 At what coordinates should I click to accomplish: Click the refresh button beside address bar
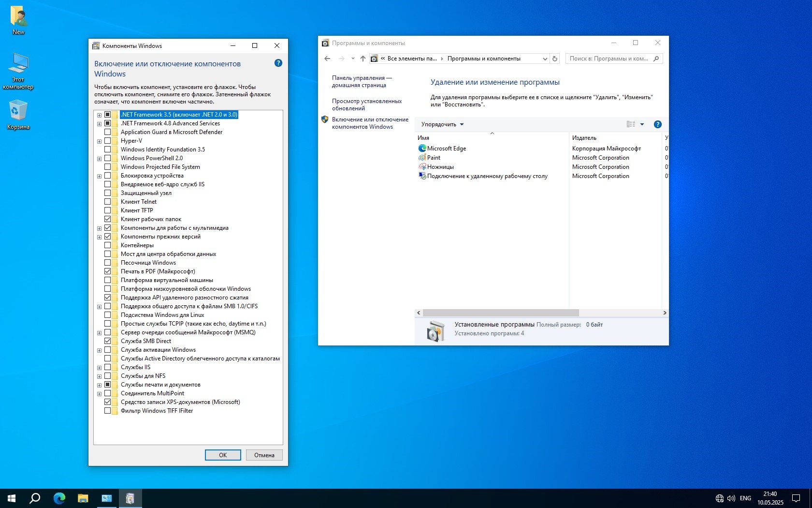555,59
